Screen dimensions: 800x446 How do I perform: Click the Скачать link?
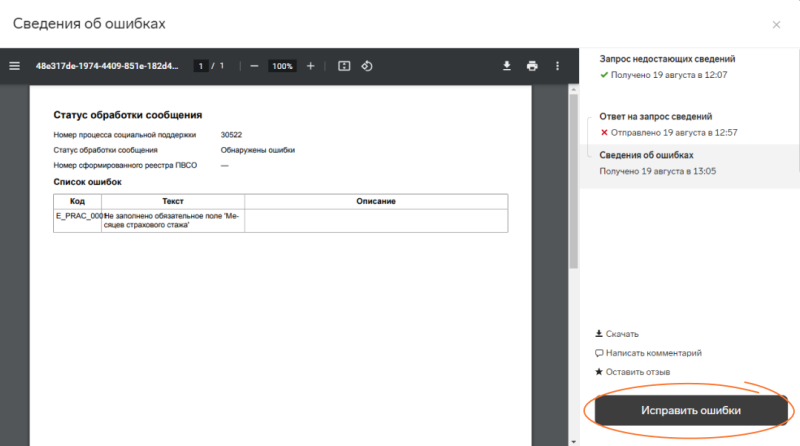[x=617, y=334]
